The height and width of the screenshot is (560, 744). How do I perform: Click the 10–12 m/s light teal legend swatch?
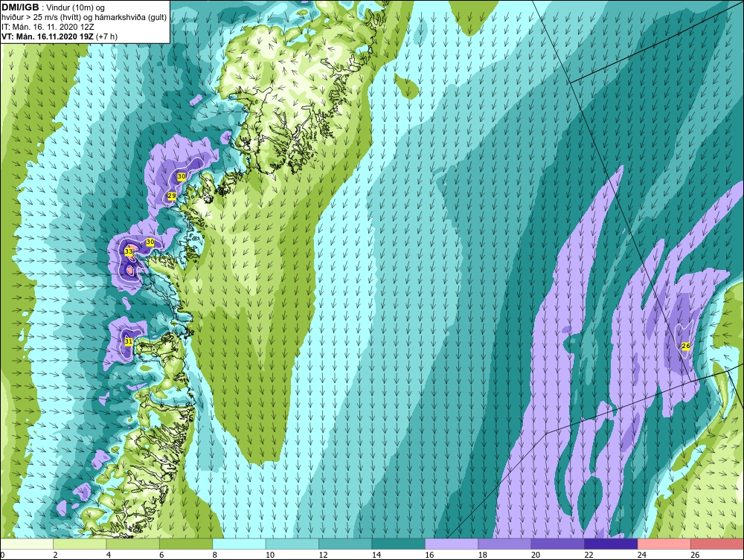pos(292,544)
